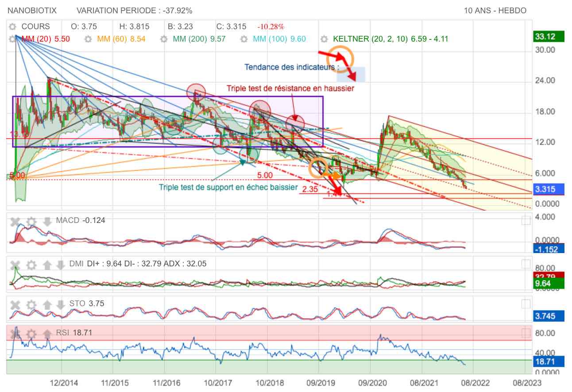The height and width of the screenshot is (392, 572).
Task: Remove the STO indicator with its X
Action: coord(15,304)
